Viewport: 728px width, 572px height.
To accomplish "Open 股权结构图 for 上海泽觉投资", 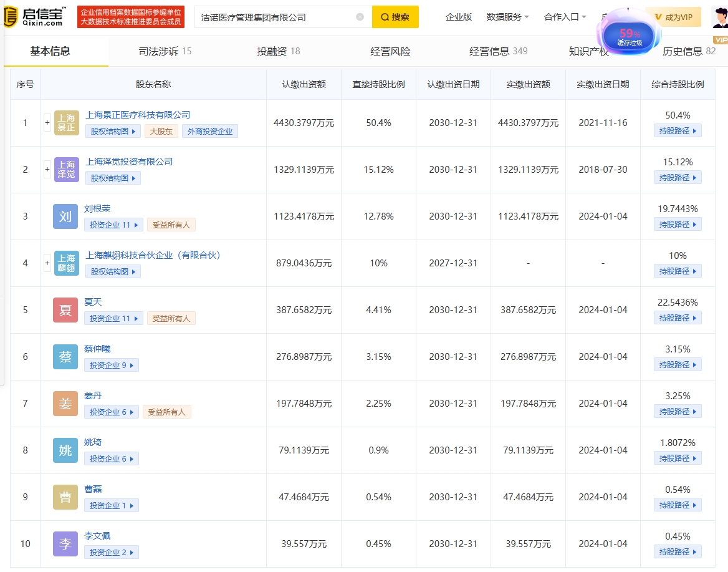I will pos(113,178).
